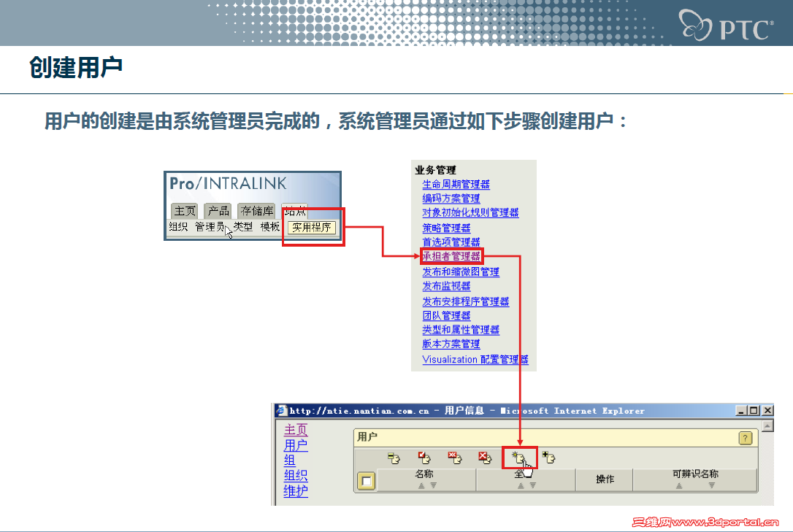Open 发布和缩微图管理 link
Viewport: 793px width, 532px height.
(461, 271)
